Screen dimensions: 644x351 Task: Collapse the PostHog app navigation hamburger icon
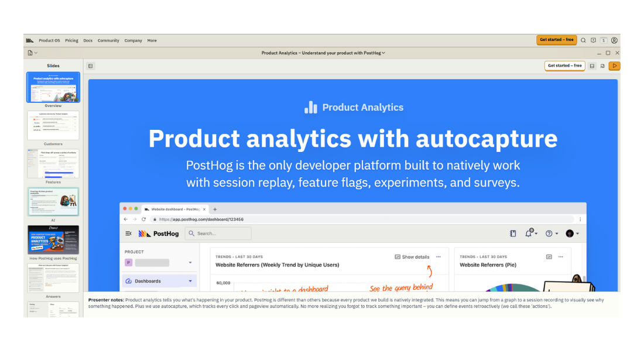coord(128,233)
